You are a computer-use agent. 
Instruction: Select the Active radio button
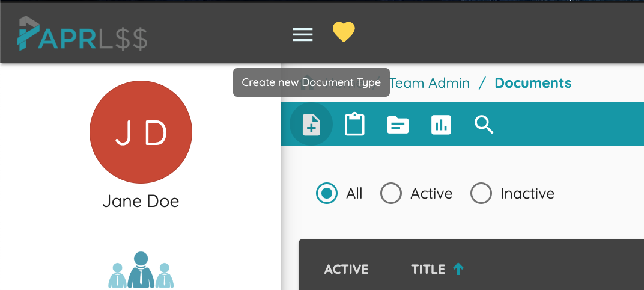[390, 193]
